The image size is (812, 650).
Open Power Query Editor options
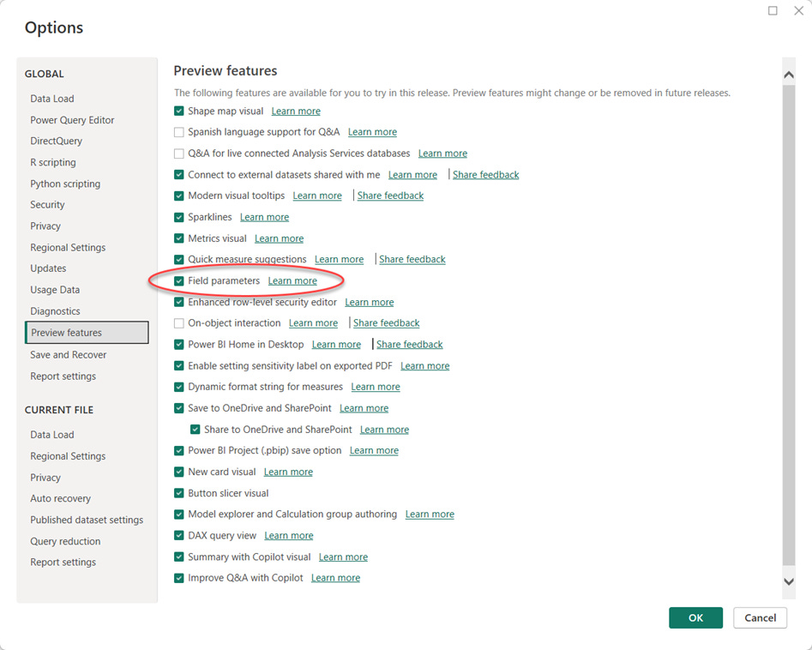coord(72,120)
